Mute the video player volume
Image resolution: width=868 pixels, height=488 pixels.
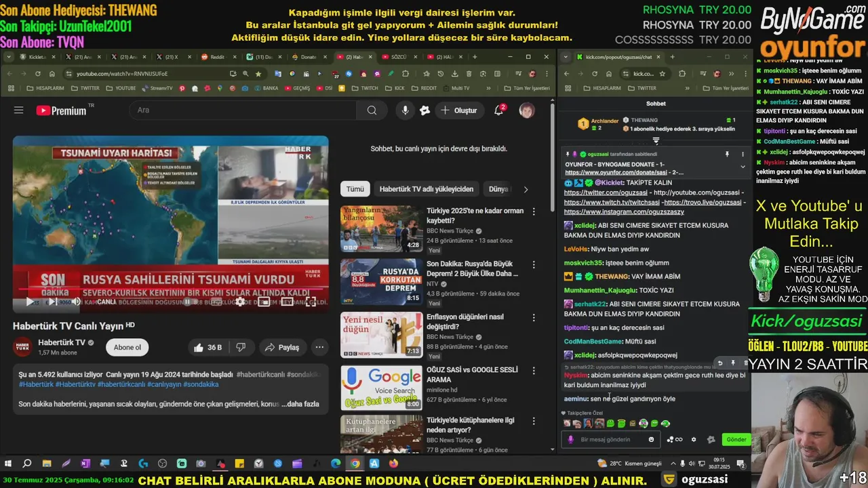click(x=76, y=302)
